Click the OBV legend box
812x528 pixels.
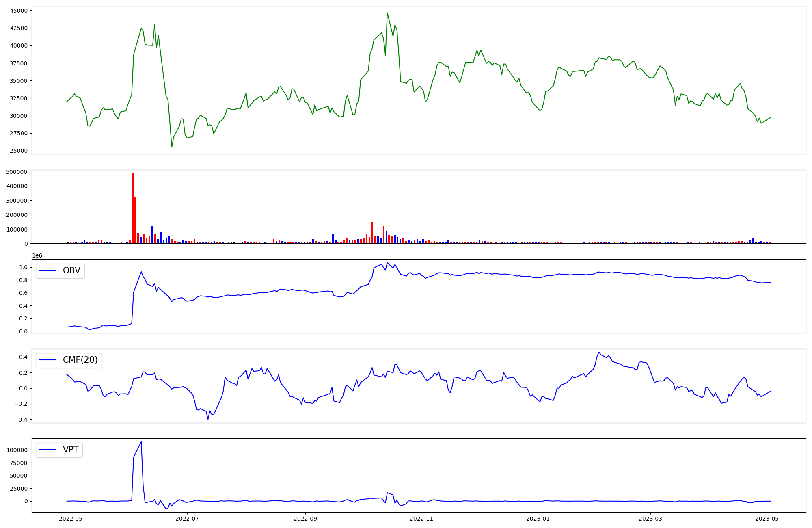tap(60, 271)
